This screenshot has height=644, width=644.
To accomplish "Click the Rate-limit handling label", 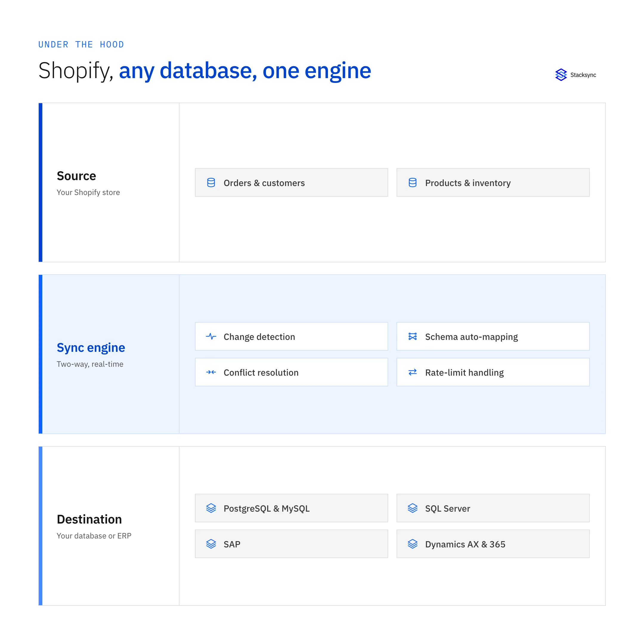I will coord(464,373).
